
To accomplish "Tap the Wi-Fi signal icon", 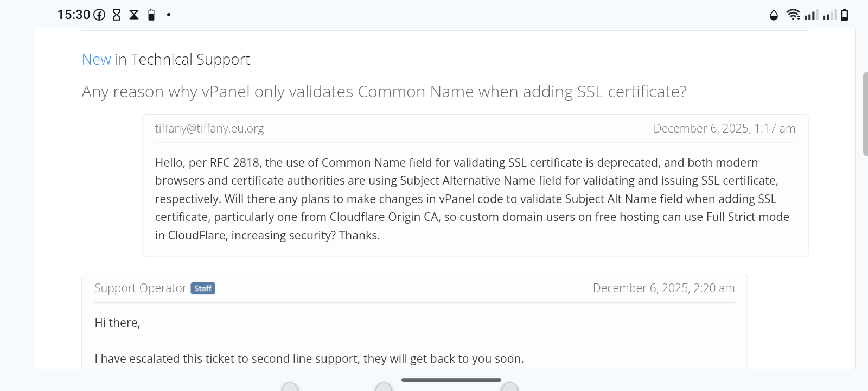I will click(x=793, y=15).
